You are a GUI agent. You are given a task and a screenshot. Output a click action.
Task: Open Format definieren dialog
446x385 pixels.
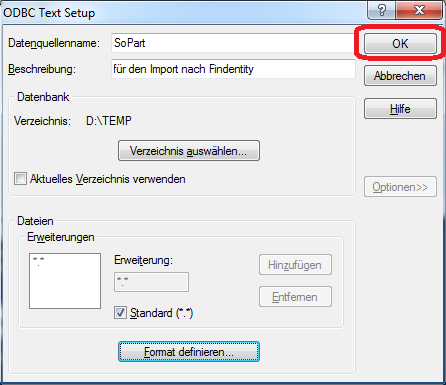189,352
